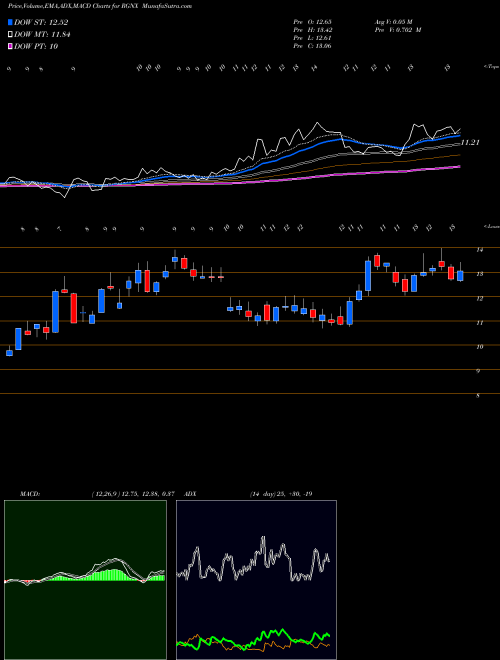Click the dark blue ADX indicator panel
The image size is (500, 660).
pyautogui.click(x=256, y=580)
